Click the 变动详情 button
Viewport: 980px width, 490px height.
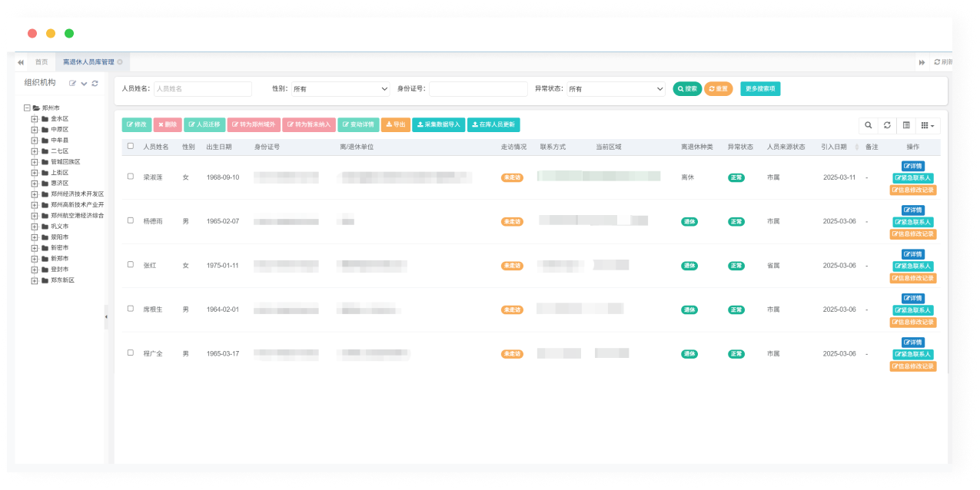coord(358,124)
